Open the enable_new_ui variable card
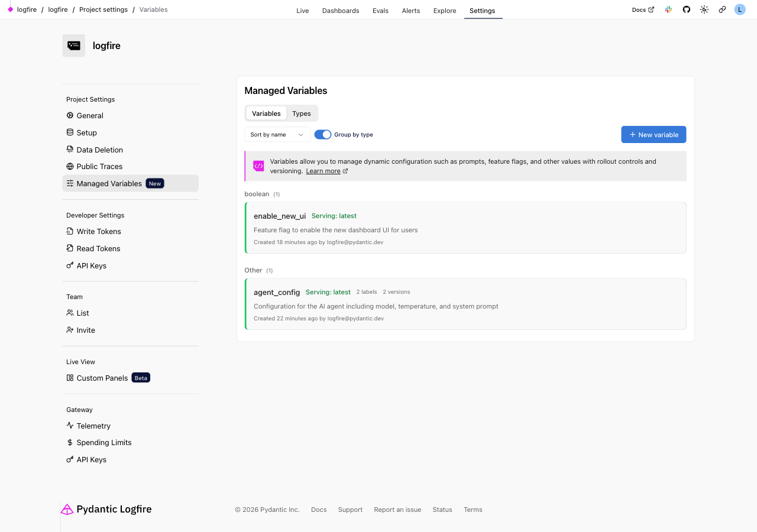The image size is (757, 532). tap(465, 228)
